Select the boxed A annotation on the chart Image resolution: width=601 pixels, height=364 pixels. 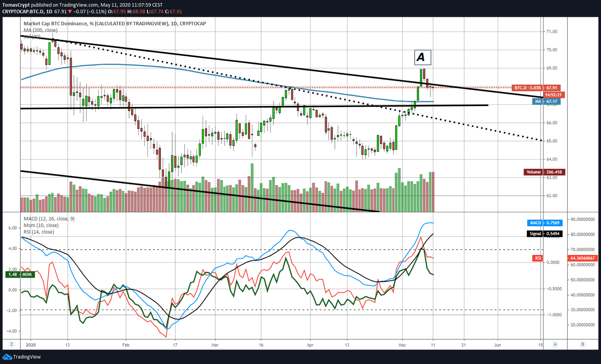pos(423,57)
